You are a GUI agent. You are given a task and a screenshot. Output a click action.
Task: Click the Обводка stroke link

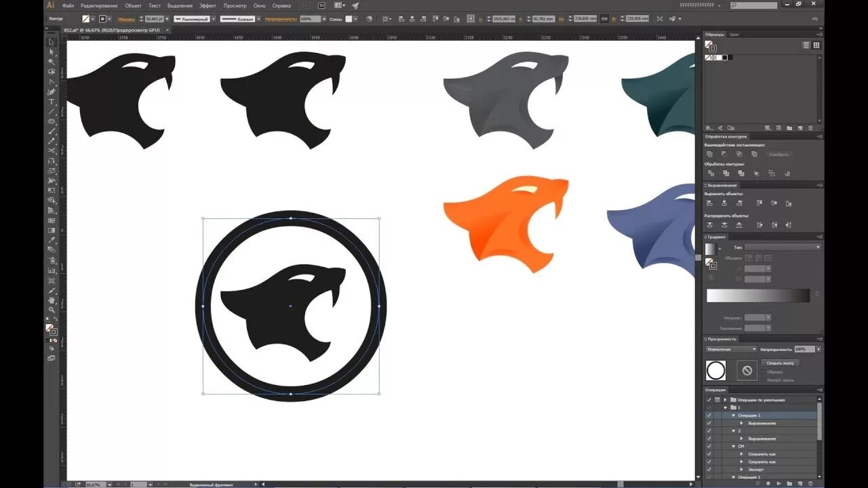[x=126, y=19]
